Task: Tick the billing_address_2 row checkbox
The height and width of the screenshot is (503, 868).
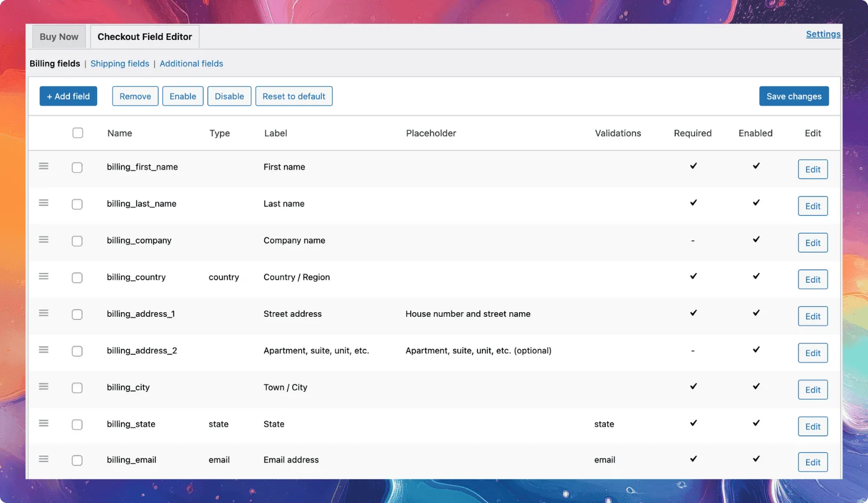Action: pos(77,351)
